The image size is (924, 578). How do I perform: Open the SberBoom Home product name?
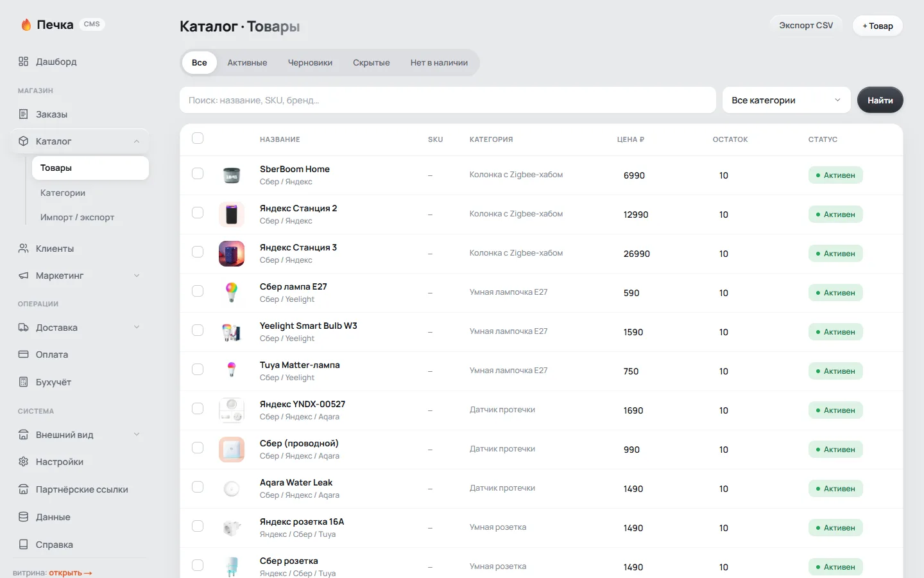[x=295, y=170]
